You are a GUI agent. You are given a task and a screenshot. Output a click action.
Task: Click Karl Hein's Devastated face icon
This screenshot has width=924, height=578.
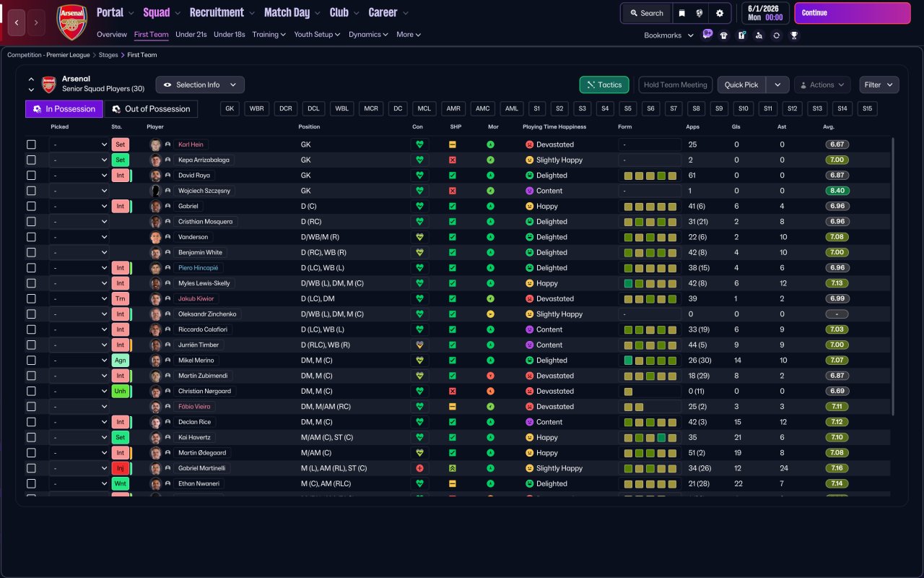[529, 144]
